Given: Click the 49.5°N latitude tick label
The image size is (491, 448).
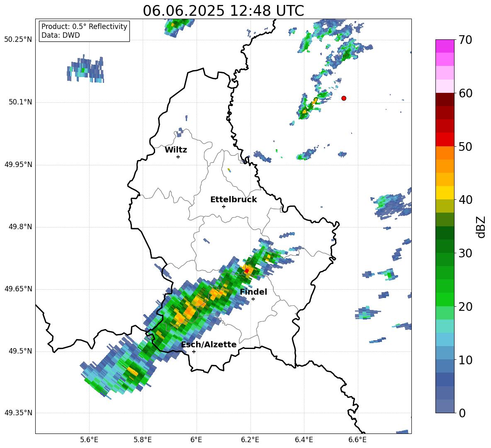Looking at the screenshot, I should [20, 351].
